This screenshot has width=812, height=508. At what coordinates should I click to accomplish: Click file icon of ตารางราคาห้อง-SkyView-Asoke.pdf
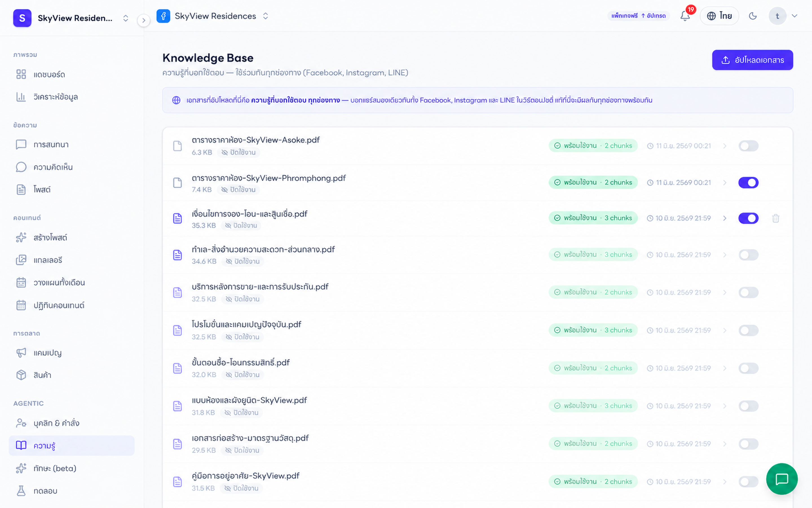(x=177, y=146)
